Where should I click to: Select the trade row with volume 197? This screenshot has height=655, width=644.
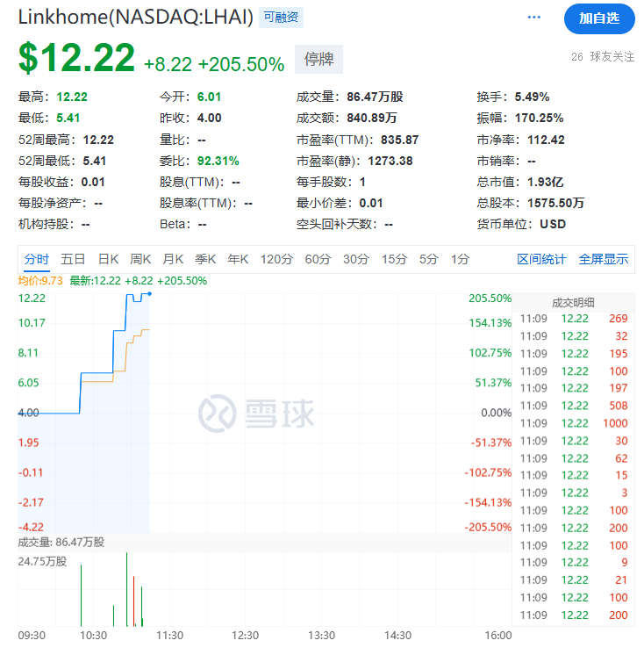pos(574,388)
